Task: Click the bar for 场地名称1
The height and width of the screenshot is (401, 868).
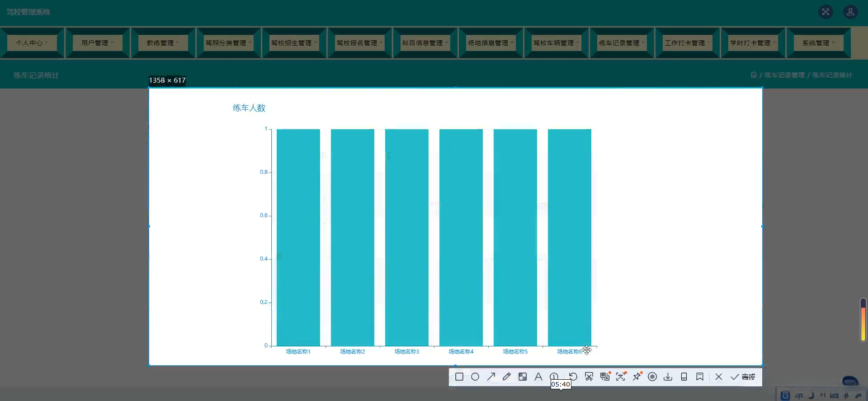Action: (x=298, y=238)
